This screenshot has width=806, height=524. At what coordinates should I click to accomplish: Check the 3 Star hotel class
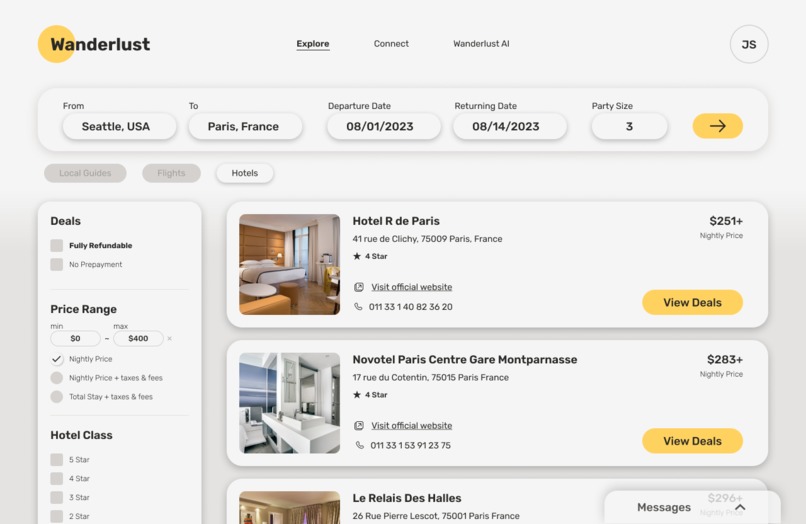(x=57, y=497)
